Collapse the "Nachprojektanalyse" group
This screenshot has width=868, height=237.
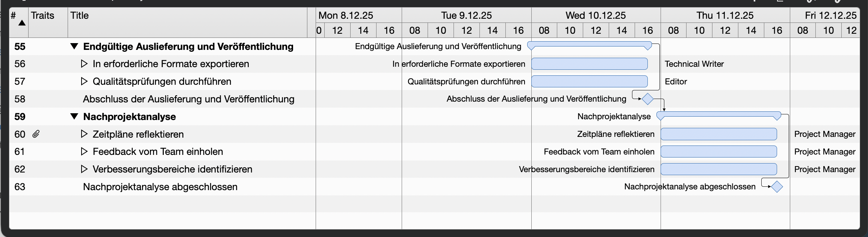(75, 117)
